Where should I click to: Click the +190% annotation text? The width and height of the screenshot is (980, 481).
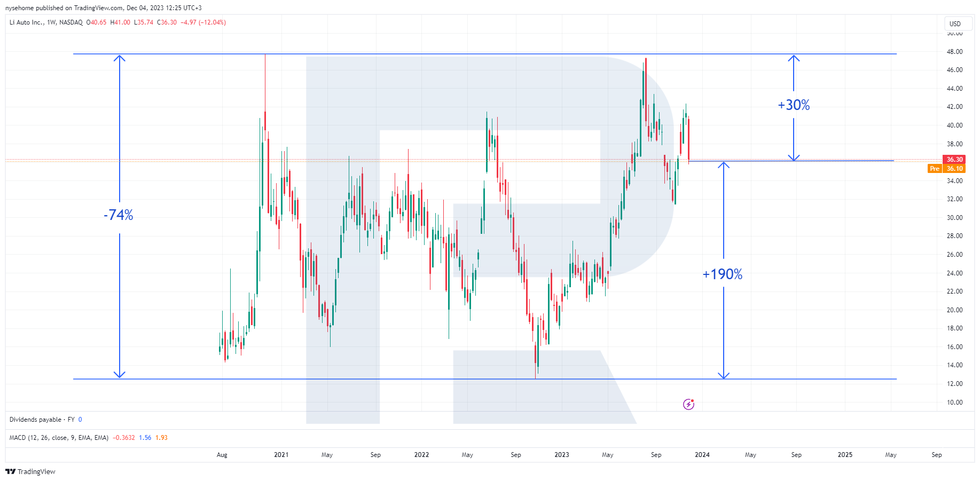click(x=723, y=274)
